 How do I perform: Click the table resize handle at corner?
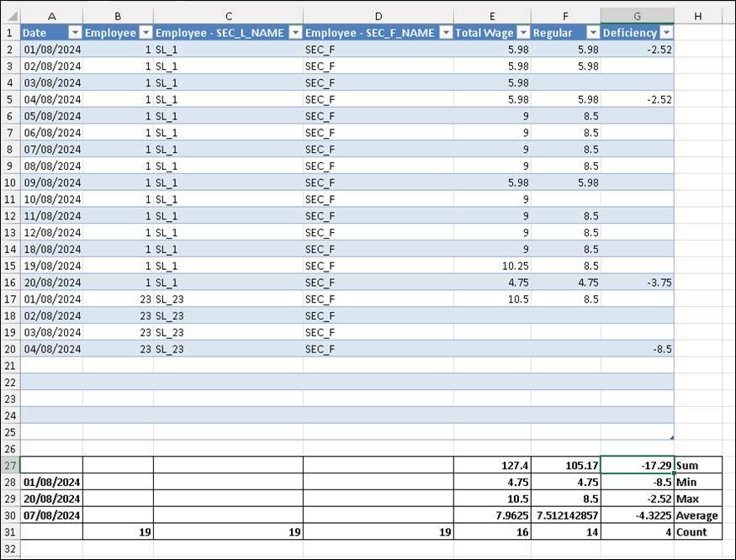point(672,437)
